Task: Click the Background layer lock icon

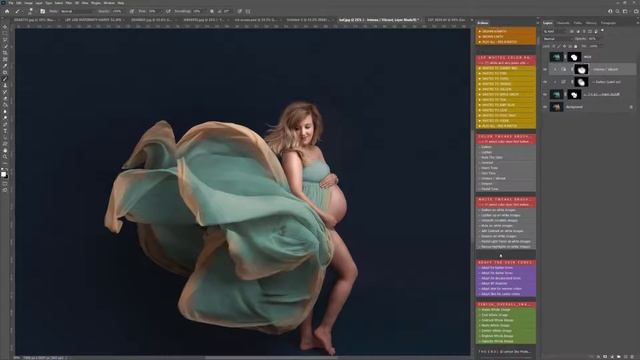Action: pos(631,107)
